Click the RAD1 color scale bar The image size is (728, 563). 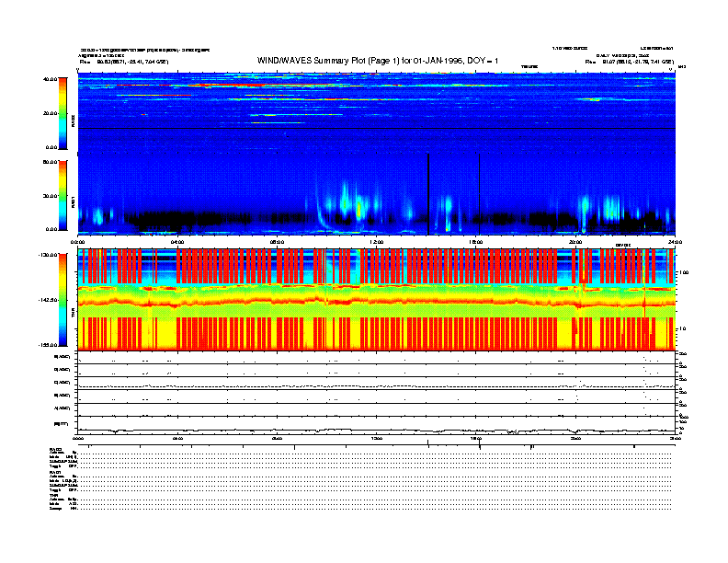click(62, 195)
